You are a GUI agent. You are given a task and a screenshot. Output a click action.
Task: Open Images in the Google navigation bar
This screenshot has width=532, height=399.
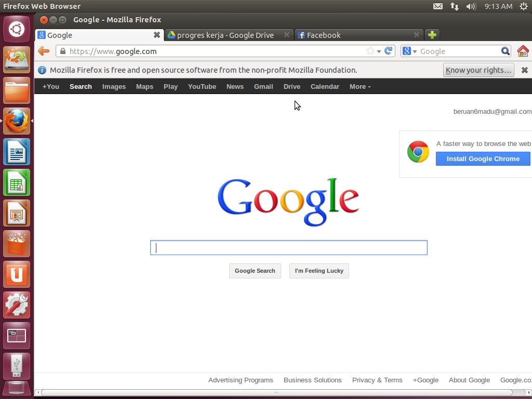[114, 87]
